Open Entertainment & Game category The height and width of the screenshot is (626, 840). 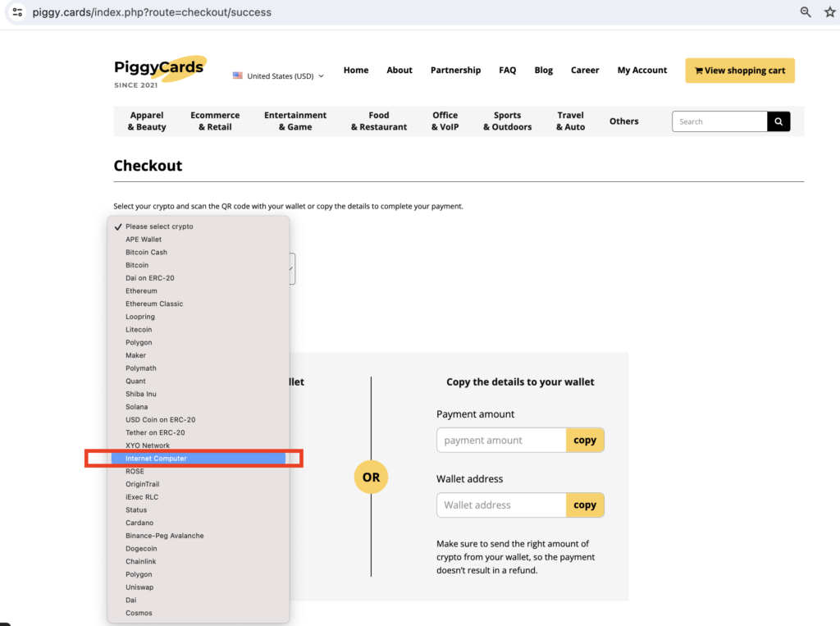click(295, 121)
